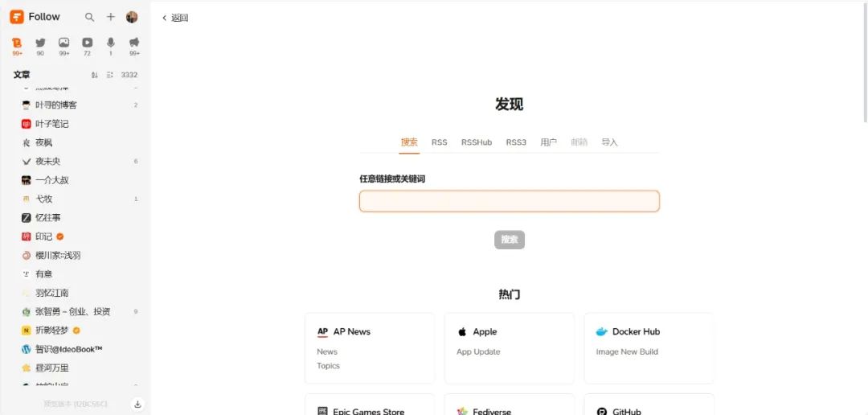
Task: Open the user avatar profile menu
Action: (132, 17)
